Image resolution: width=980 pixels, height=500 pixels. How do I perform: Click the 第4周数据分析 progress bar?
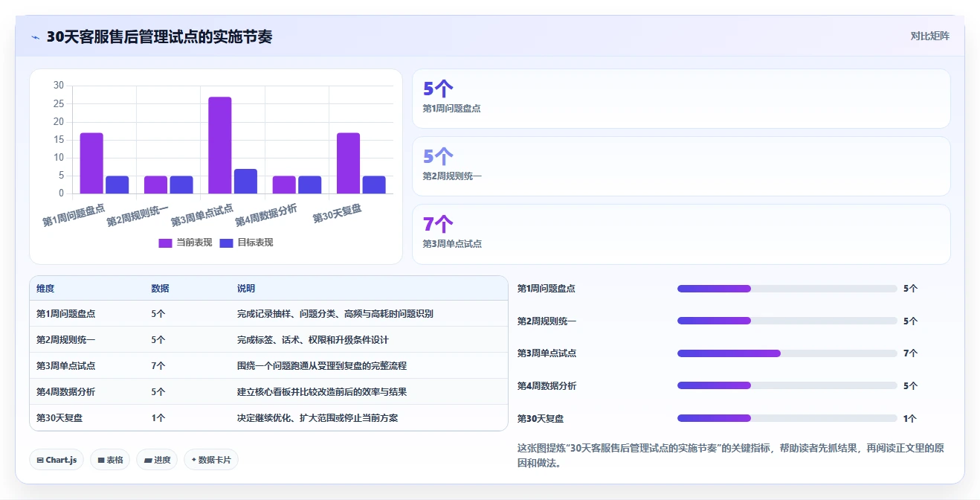787,385
